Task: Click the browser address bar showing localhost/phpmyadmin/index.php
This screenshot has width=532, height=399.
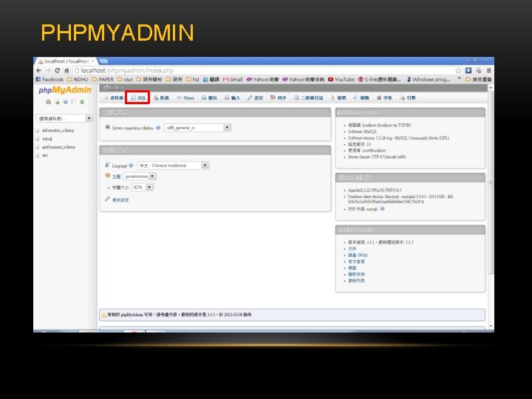Action: pos(263,70)
